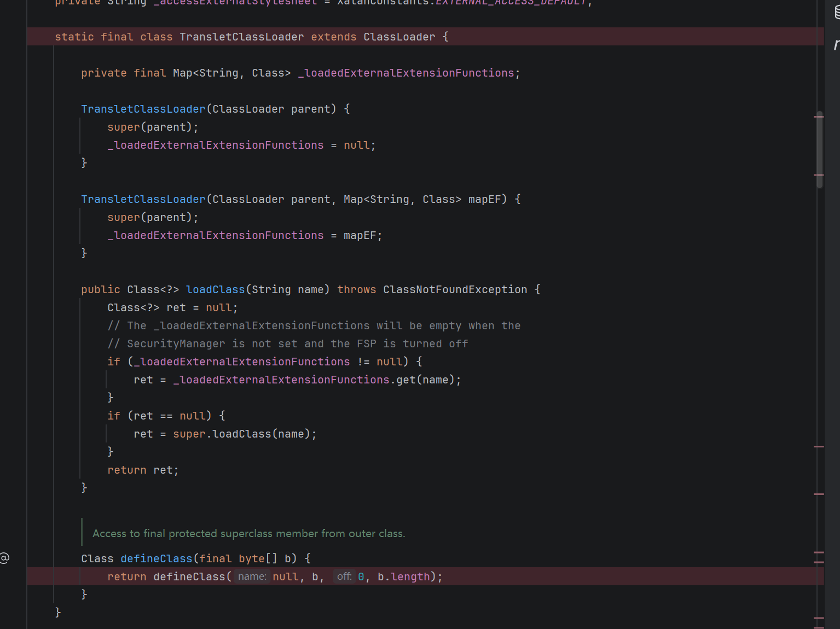Click the super.loadClass(name) call
This screenshot has height=629, width=840.
[x=244, y=434]
